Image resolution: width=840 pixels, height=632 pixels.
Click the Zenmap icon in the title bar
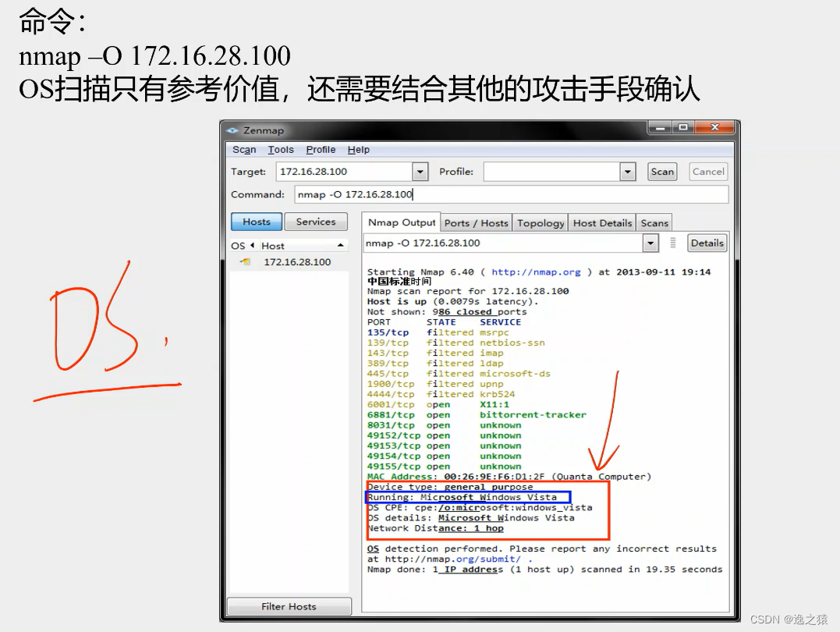tap(233, 130)
